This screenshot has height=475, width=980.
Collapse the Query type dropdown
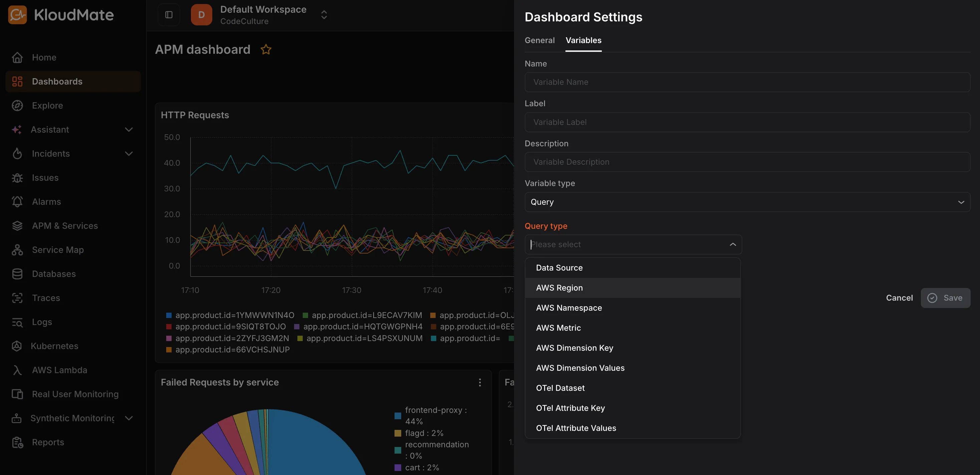pos(733,245)
